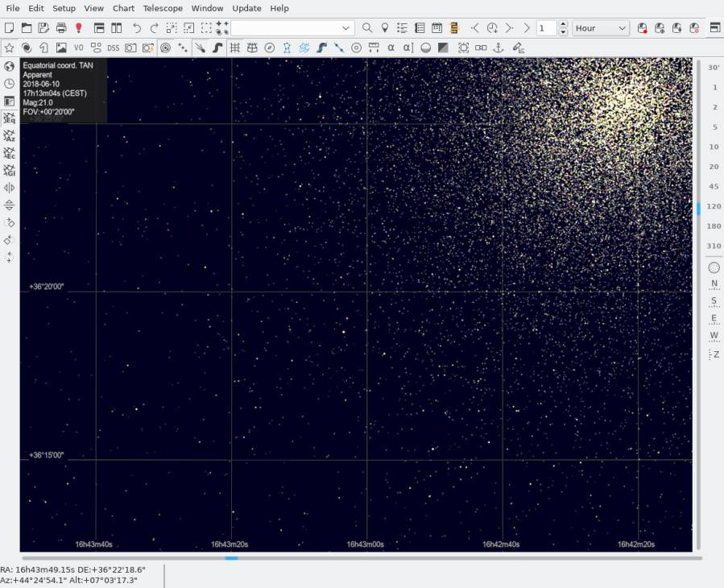Screen dimensions: 724x588
Task: Open a chart file with the folder icon
Action: coord(27,28)
